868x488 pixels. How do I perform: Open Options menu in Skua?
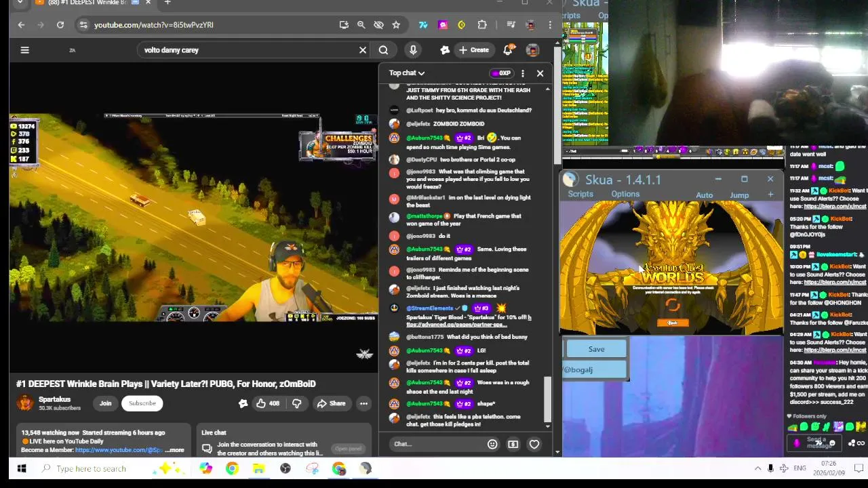pos(625,195)
